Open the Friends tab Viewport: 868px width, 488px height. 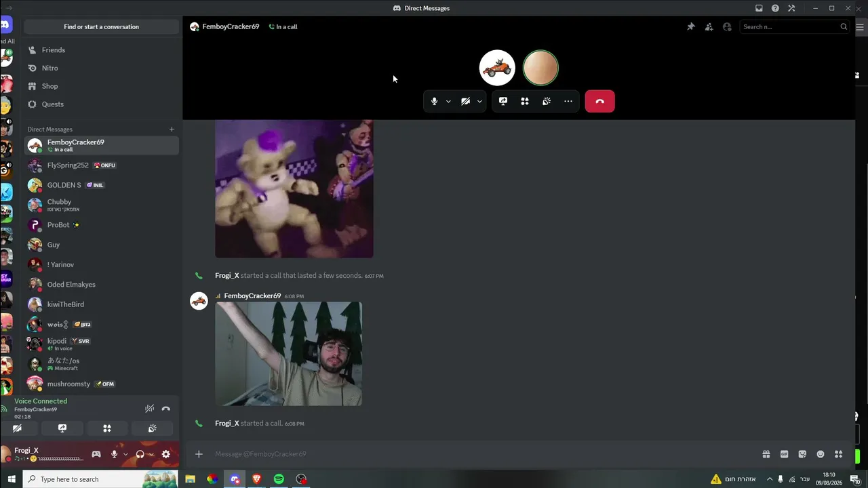click(102, 50)
